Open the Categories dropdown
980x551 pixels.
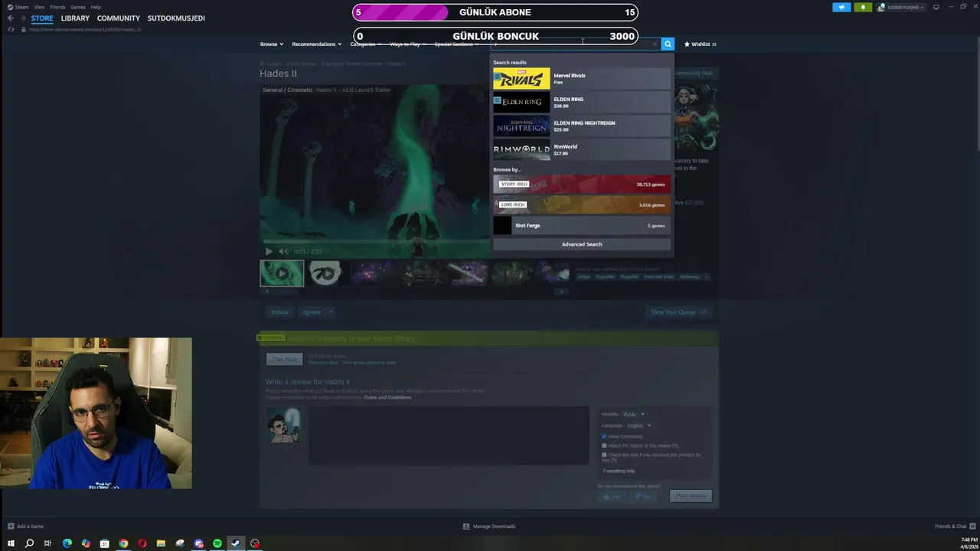pos(365,44)
